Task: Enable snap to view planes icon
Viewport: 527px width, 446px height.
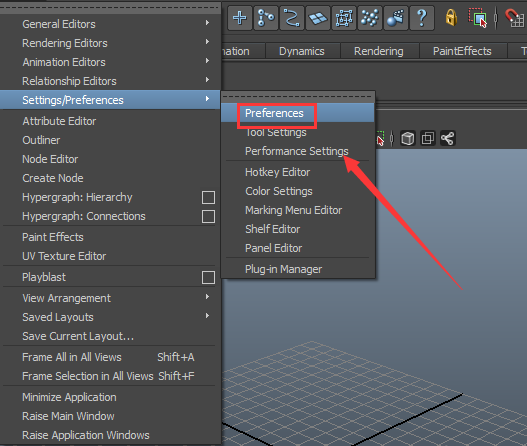Action: pyautogui.click(x=318, y=17)
